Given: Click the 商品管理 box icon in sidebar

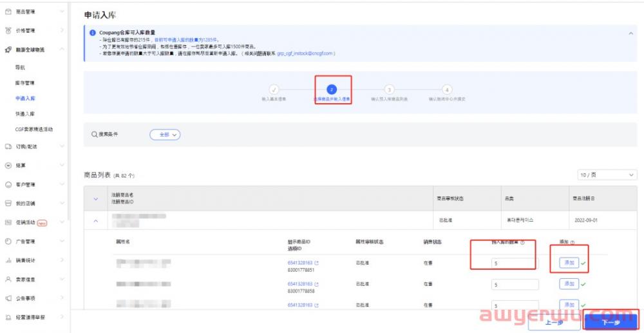Looking at the screenshot, I should 8,12.
